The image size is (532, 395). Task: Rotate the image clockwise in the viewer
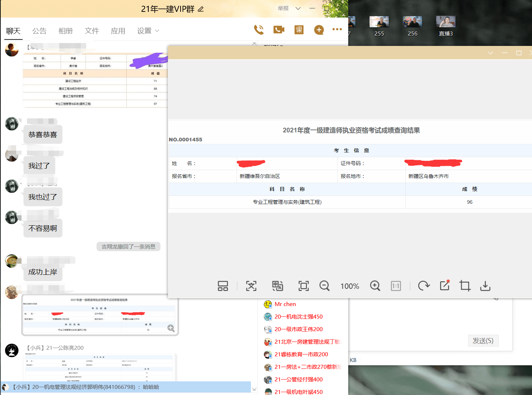coord(424,286)
